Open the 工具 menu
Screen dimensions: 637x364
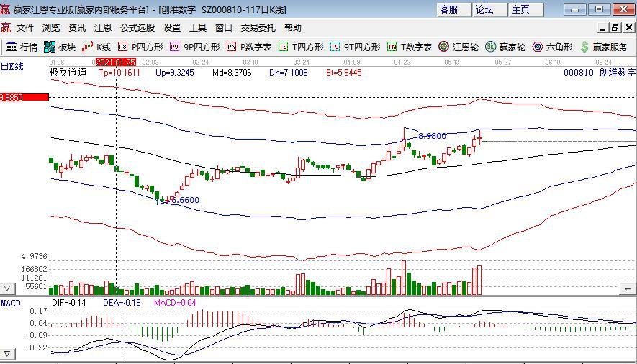coord(198,27)
